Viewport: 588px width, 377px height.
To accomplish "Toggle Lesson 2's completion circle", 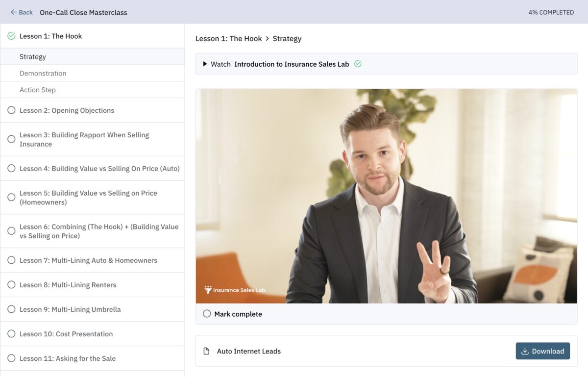I will [11, 110].
